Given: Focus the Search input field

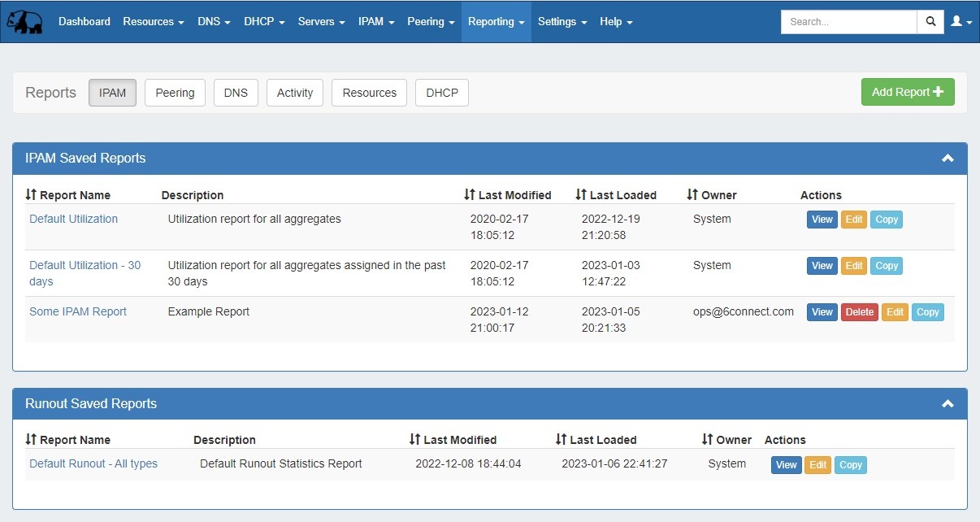Looking at the screenshot, I should (848, 22).
